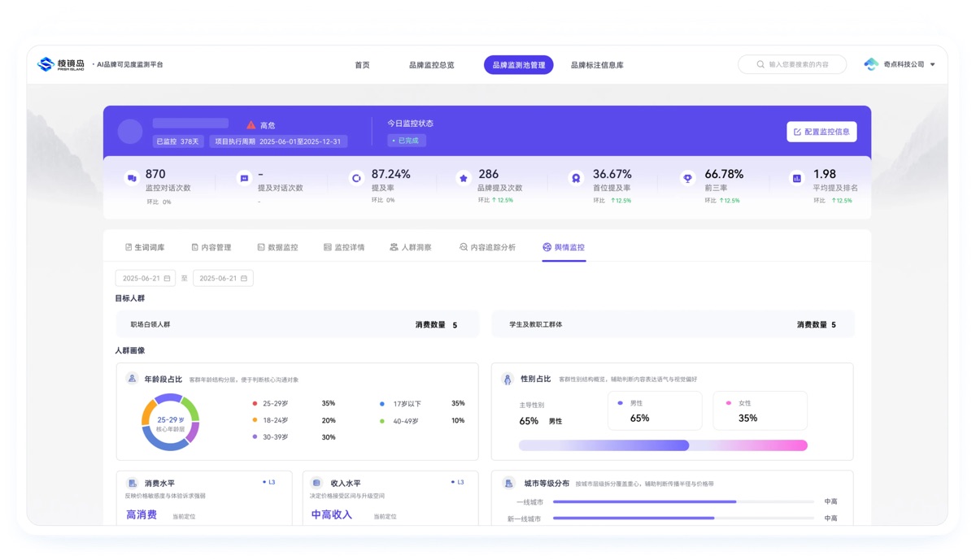Click the 消费水平 card icon
Screen dimensions: 976x560
(132, 483)
